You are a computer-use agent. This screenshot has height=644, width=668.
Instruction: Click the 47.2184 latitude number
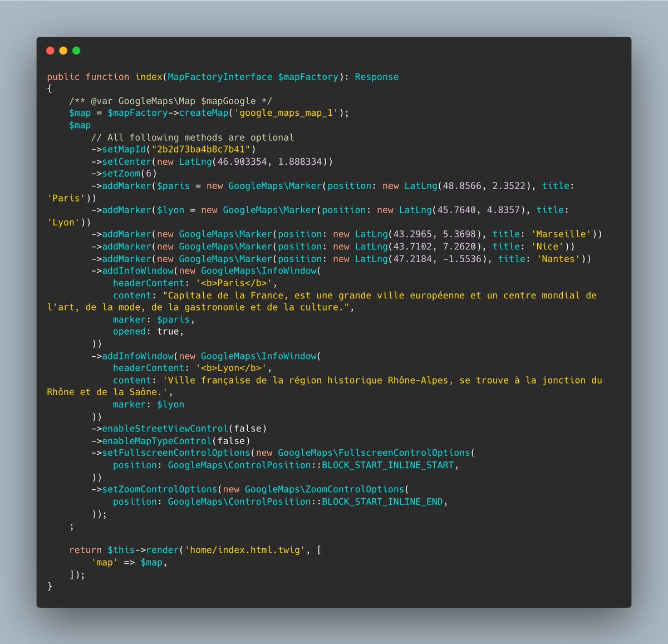(412, 259)
